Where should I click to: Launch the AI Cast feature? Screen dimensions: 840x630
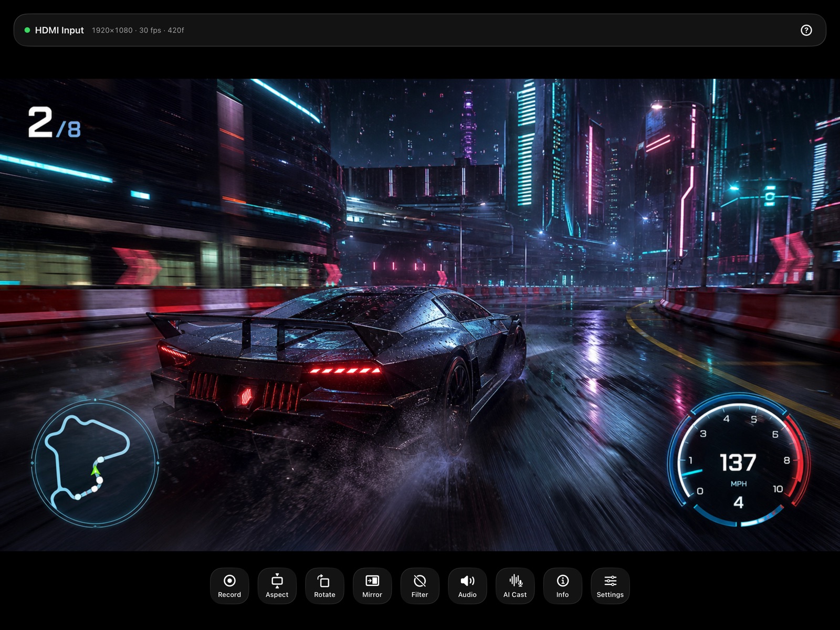(515, 586)
